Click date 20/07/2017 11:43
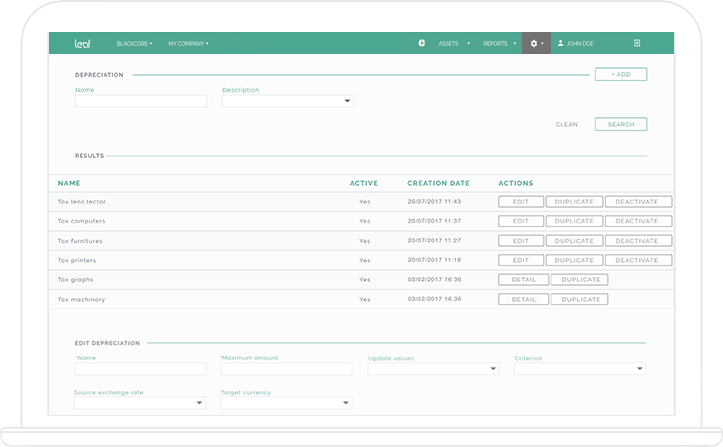This screenshot has width=723, height=447. (434, 202)
